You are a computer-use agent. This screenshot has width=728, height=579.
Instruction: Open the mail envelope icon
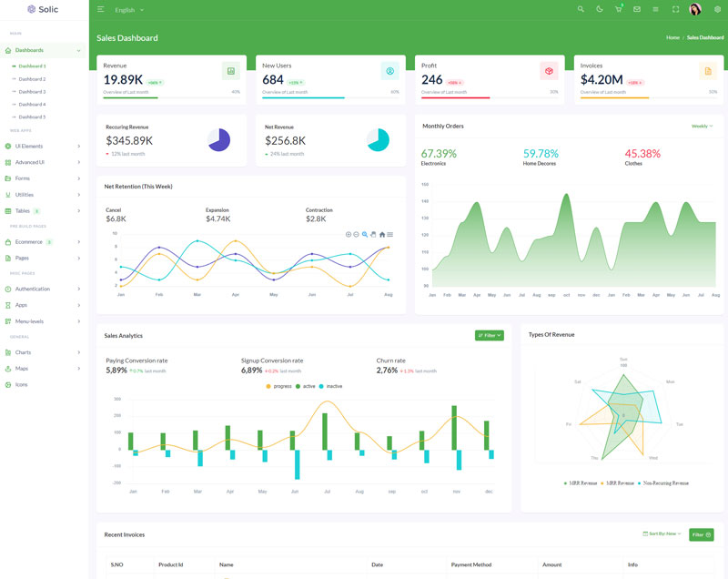637,9
